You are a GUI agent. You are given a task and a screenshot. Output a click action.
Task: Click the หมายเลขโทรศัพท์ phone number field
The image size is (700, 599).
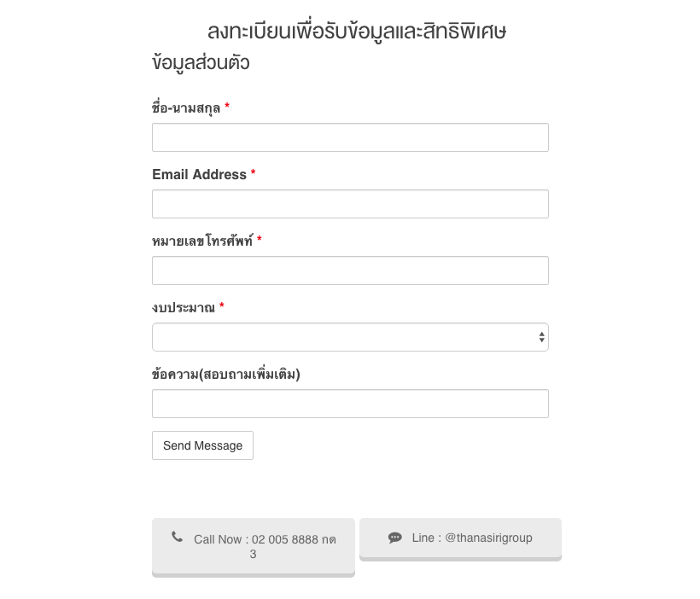coord(350,270)
